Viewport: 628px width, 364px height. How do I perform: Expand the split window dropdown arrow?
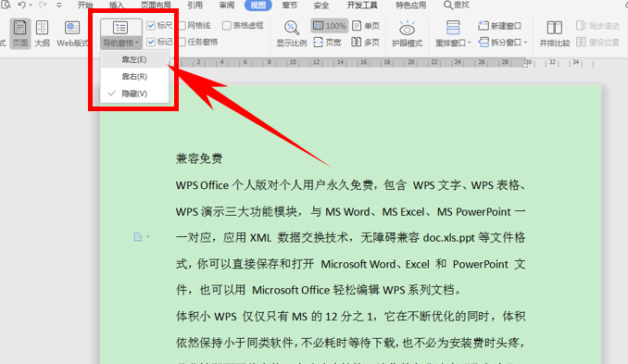pyautogui.click(x=525, y=42)
